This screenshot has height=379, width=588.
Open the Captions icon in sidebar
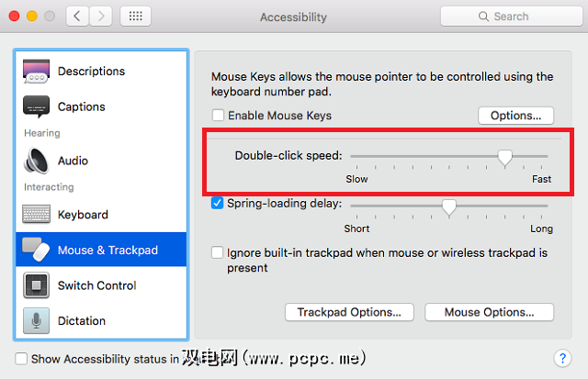click(37, 106)
